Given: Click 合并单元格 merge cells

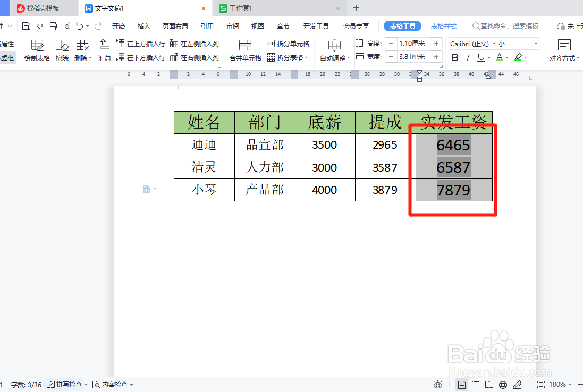Looking at the screenshot, I should pos(246,50).
